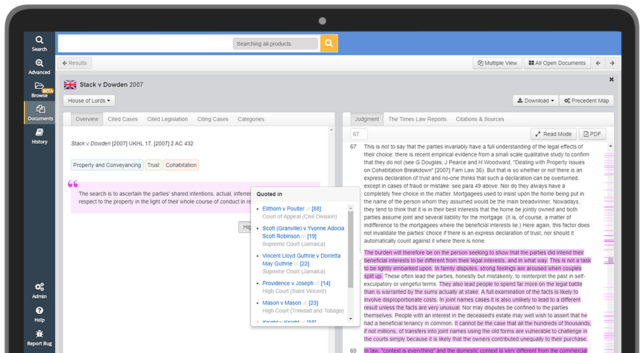Viewport: 644px width, 353px height.
Task: Click the Cohabitation category tag
Action: 181,165
